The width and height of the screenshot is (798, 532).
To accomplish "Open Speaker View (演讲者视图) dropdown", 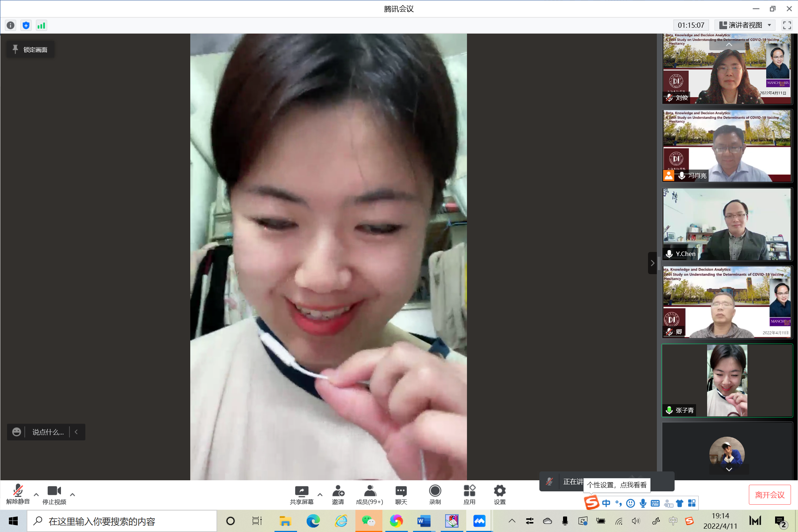I will [745, 25].
